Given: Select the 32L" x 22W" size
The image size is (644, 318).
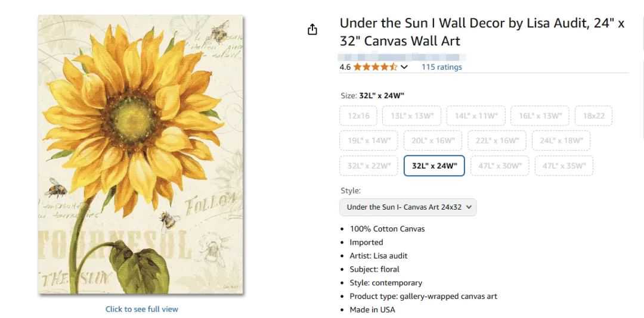Looking at the screenshot, I should 369,166.
